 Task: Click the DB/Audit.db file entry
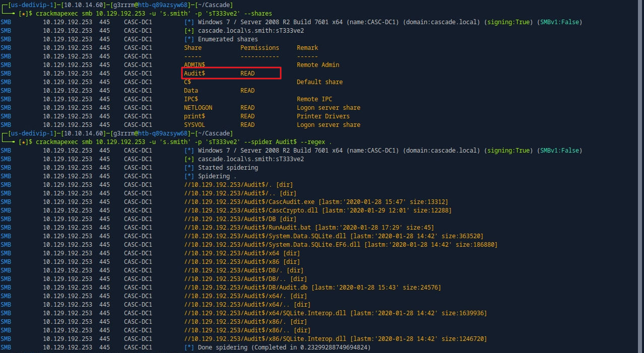tap(312, 288)
